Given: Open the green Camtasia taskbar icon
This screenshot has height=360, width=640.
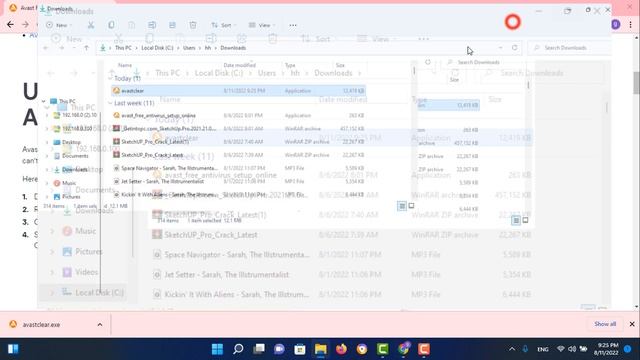Looking at the screenshot, I should [x=382, y=349].
